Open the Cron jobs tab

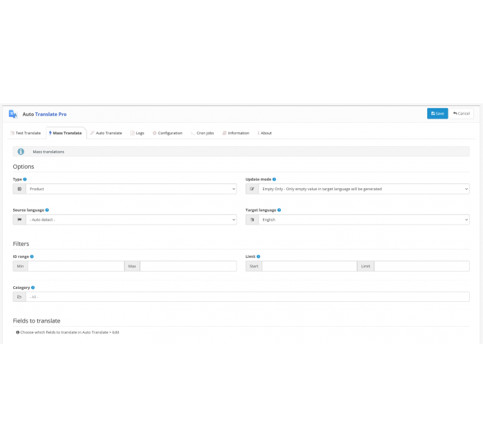coord(202,133)
